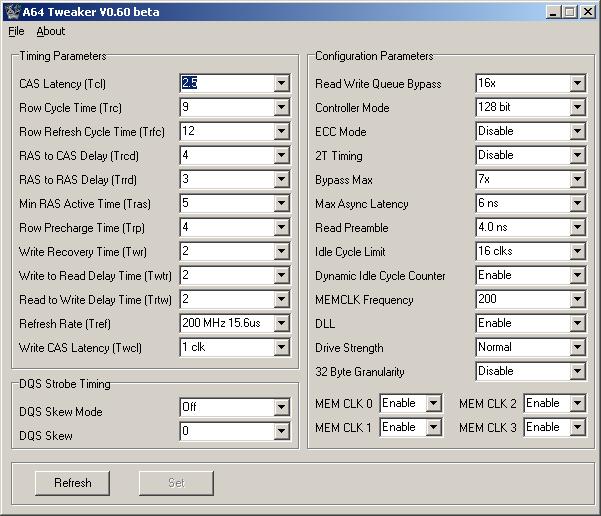Open the Write Recovery Time (Twr) dropdown
This screenshot has width=601, height=516.
(281, 251)
